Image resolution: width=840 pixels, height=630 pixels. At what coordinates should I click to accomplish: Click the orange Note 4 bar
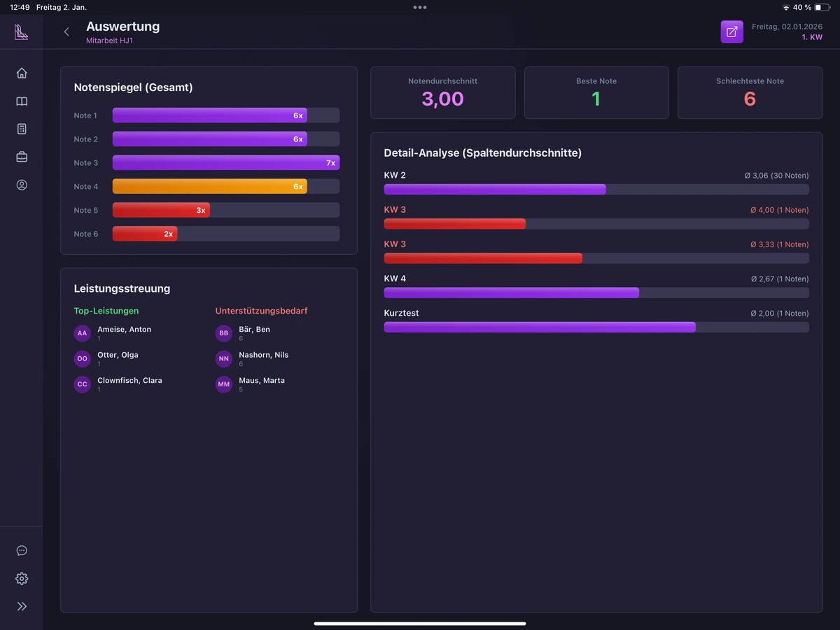pos(209,186)
